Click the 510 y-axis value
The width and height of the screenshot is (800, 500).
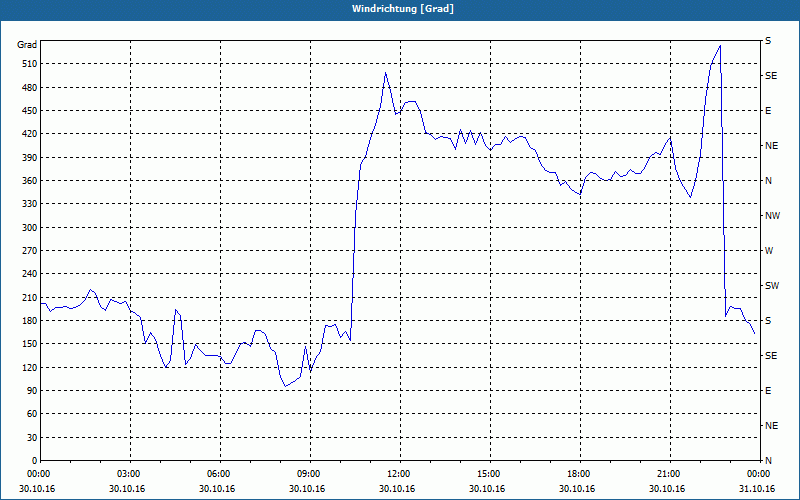point(30,64)
